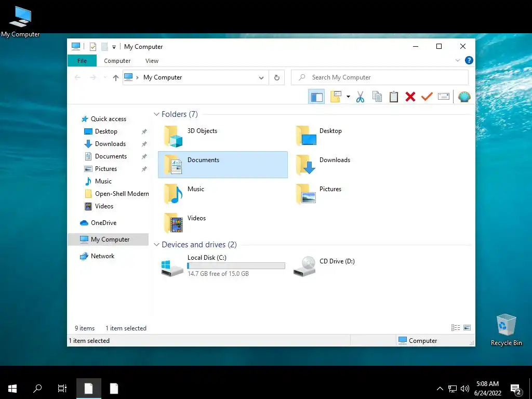Select the Documents folder in main pane
The width and height of the screenshot is (532, 399).
223,165
